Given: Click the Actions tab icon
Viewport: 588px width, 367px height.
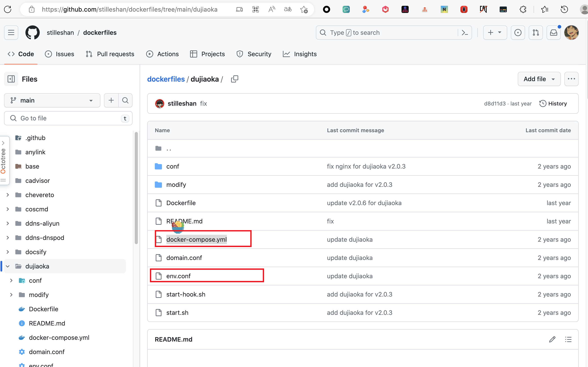Looking at the screenshot, I should tap(150, 54).
